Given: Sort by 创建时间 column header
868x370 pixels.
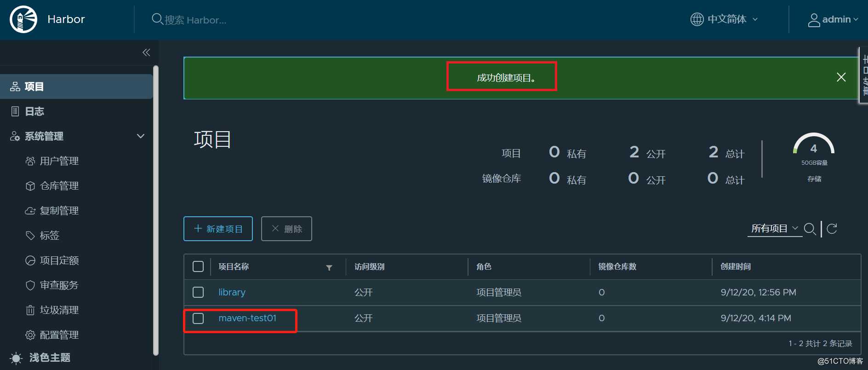Looking at the screenshot, I should [x=736, y=266].
